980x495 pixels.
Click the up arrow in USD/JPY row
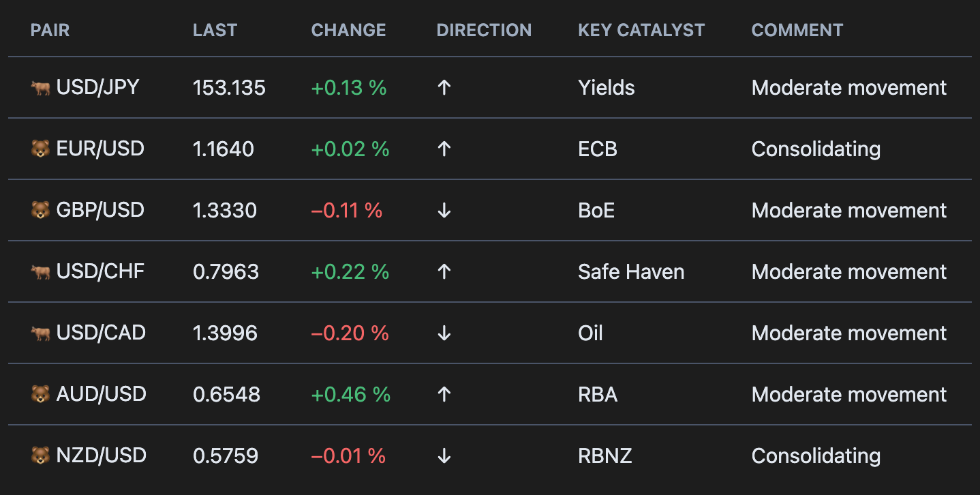pos(444,88)
